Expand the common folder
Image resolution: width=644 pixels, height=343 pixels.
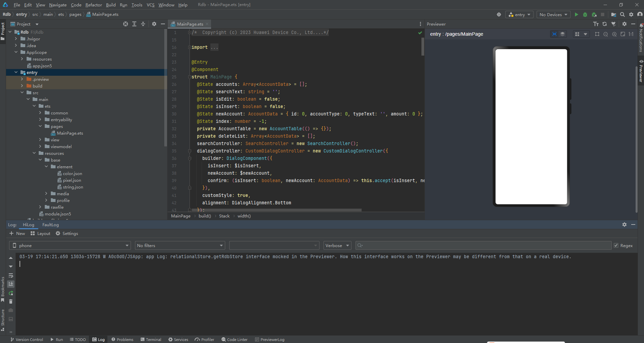(40, 113)
